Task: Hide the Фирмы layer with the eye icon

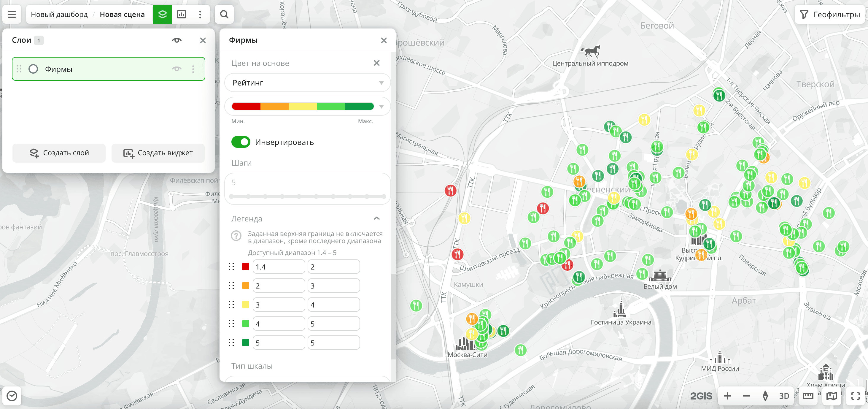Action: [x=177, y=69]
